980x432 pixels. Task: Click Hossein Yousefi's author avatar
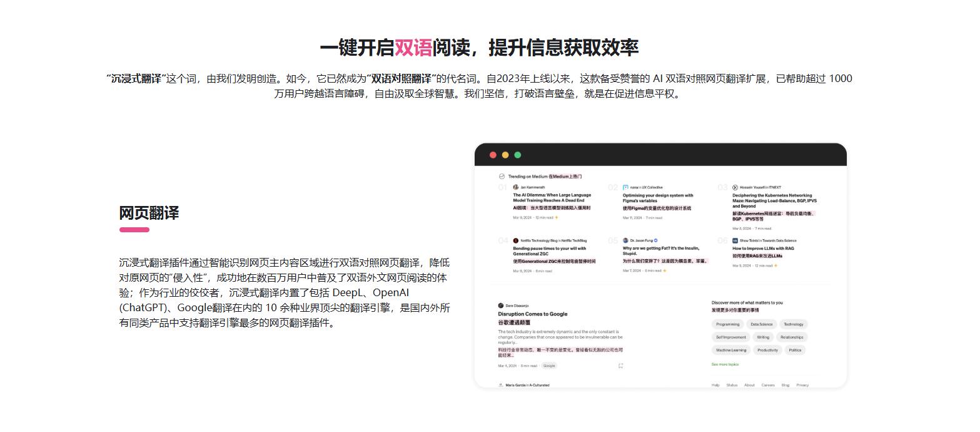click(735, 187)
